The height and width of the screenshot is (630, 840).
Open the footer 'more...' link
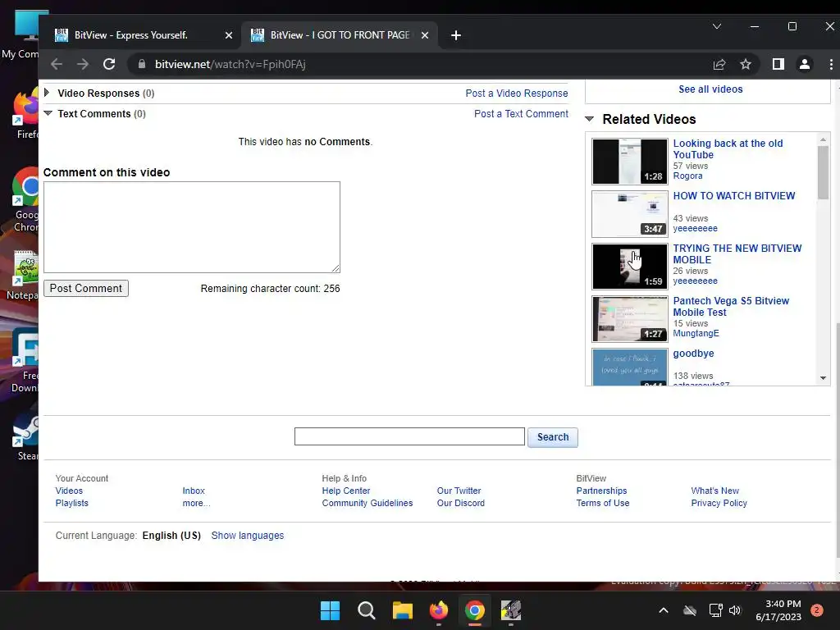tap(196, 503)
